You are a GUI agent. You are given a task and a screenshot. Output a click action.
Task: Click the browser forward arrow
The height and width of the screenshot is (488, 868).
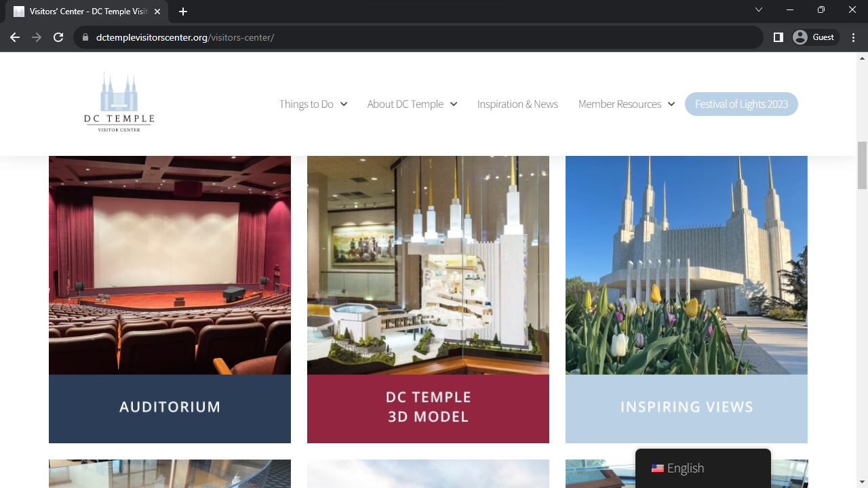[37, 37]
